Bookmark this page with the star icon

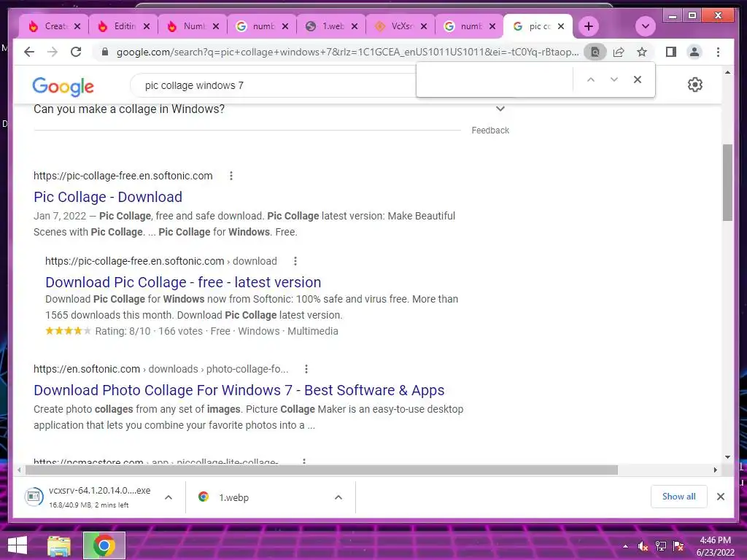[x=642, y=52]
